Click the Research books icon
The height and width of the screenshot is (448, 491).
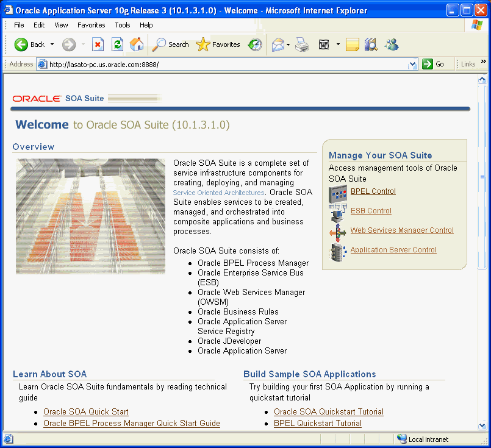(371, 44)
